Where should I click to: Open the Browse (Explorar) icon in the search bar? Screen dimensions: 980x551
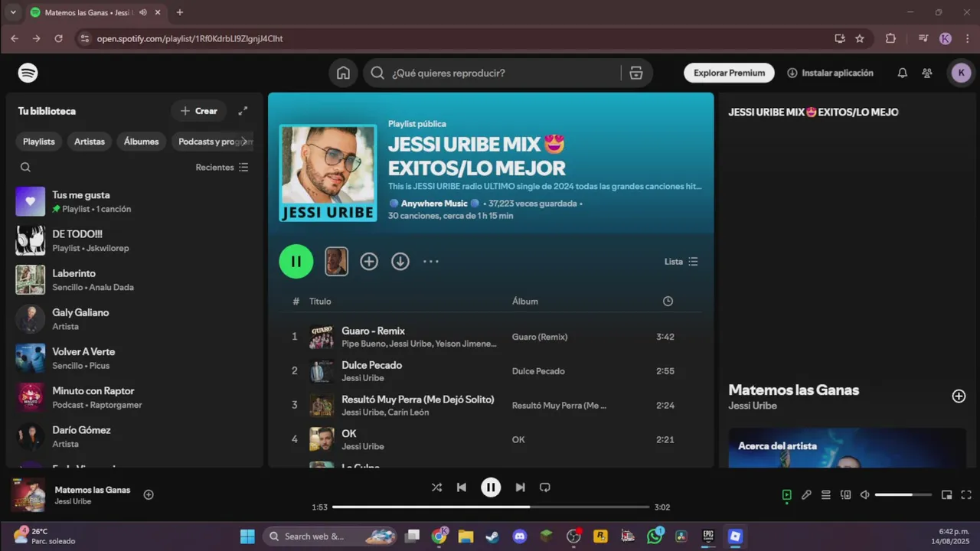click(635, 73)
